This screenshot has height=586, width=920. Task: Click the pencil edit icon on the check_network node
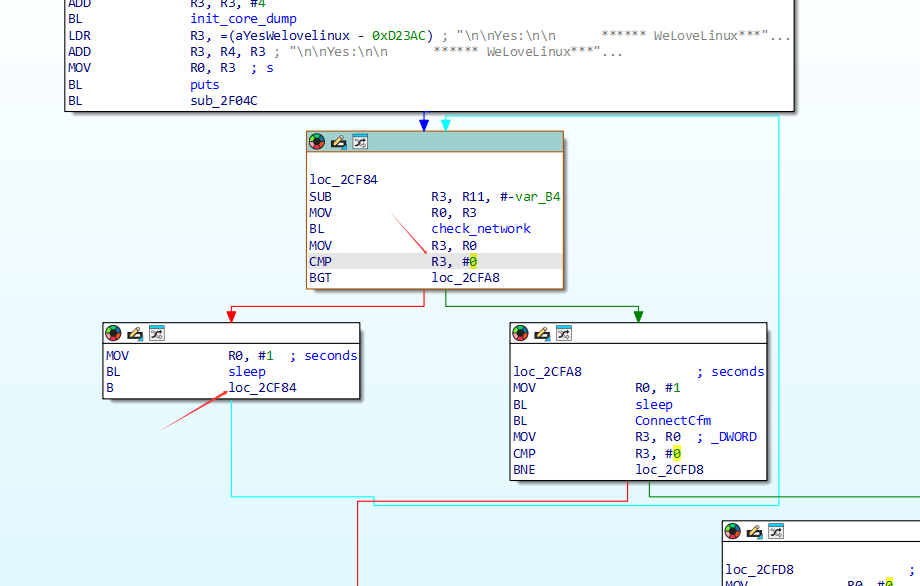(x=339, y=142)
